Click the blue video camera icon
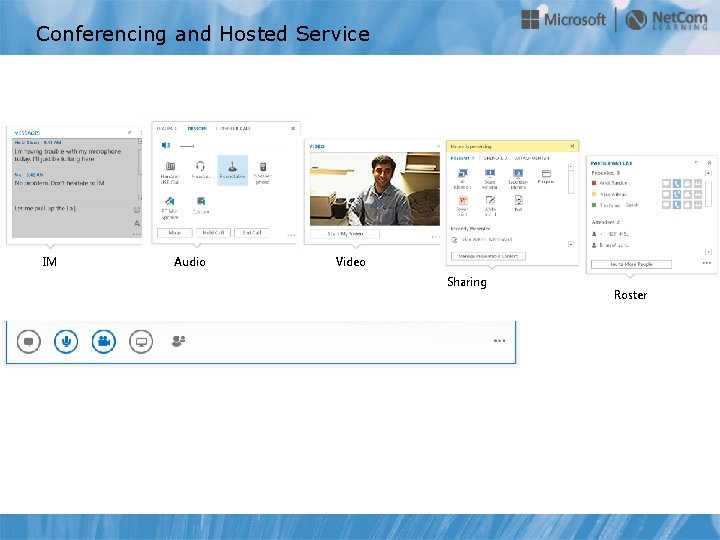Image resolution: width=720 pixels, height=540 pixels. tap(104, 342)
